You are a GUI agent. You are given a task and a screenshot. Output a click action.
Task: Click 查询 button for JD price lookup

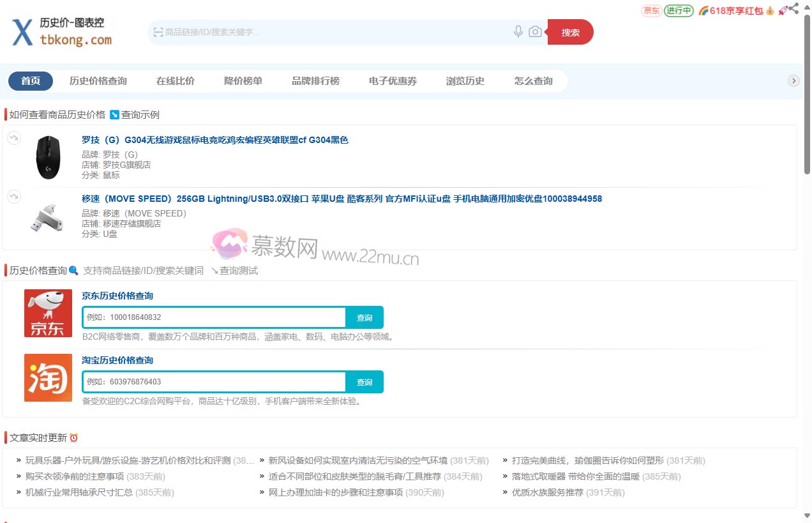pyautogui.click(x=365, y=317)
